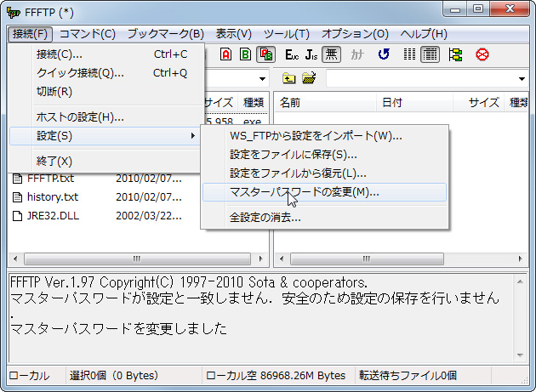Click 転送待ちファイル0個 status entry
536x392 pixels.
[408, 376]
